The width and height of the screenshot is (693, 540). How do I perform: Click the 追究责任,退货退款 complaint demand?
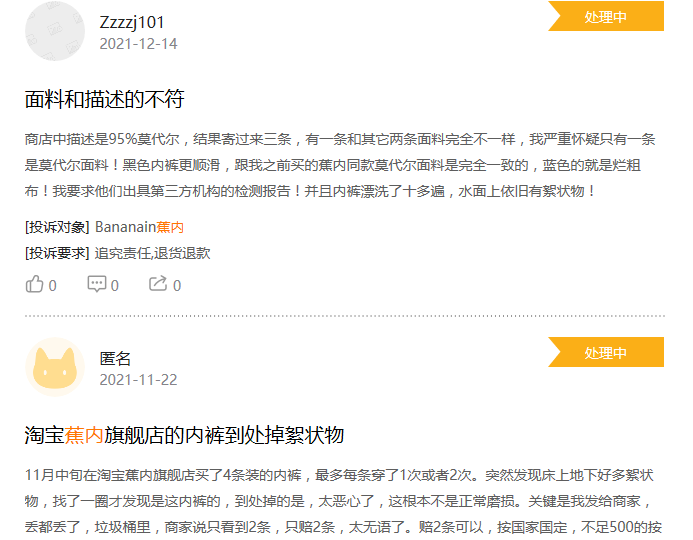coord(152,253)
